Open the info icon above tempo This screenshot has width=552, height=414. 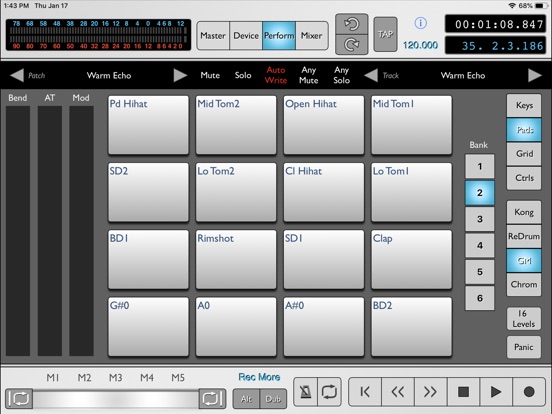coord(420,24)
